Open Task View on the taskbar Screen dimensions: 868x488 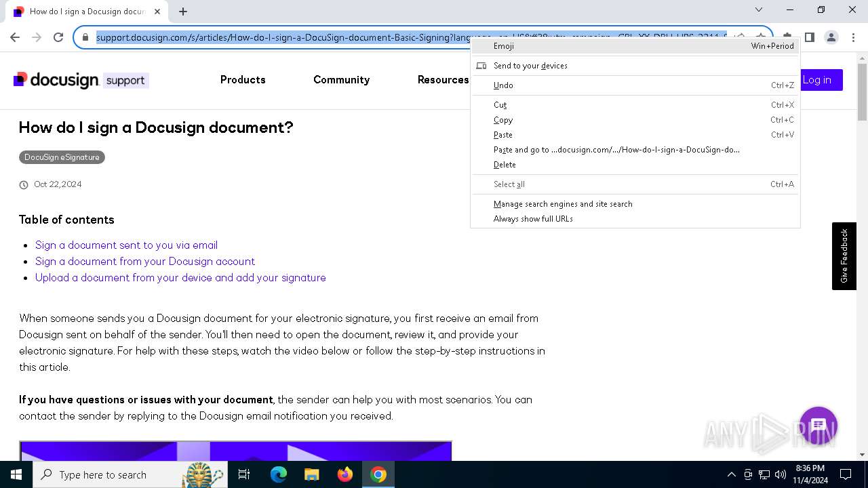pos(244,474)
